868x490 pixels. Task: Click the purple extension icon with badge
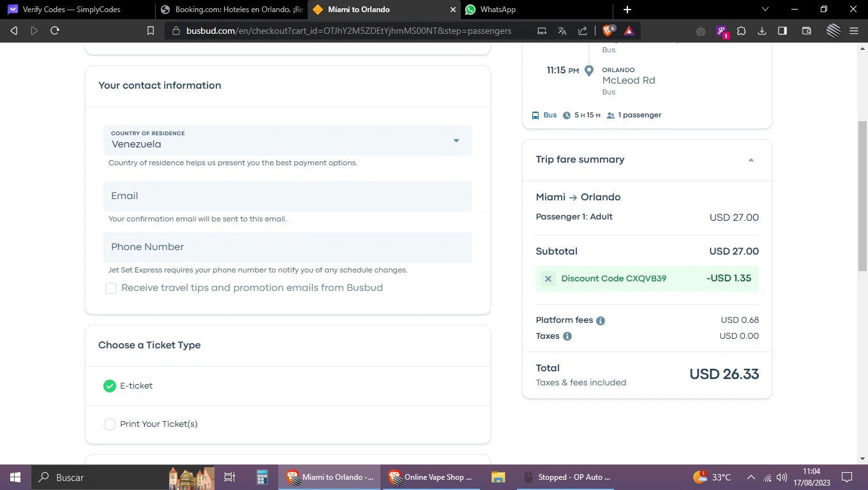pyautogui.click(x=722, y=31)
